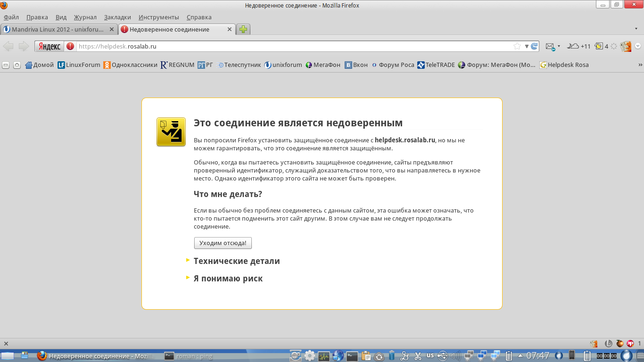This screenshot has height=362, width=644.
Task: Open the REGNUM bookmark
Action: (178, 65)
